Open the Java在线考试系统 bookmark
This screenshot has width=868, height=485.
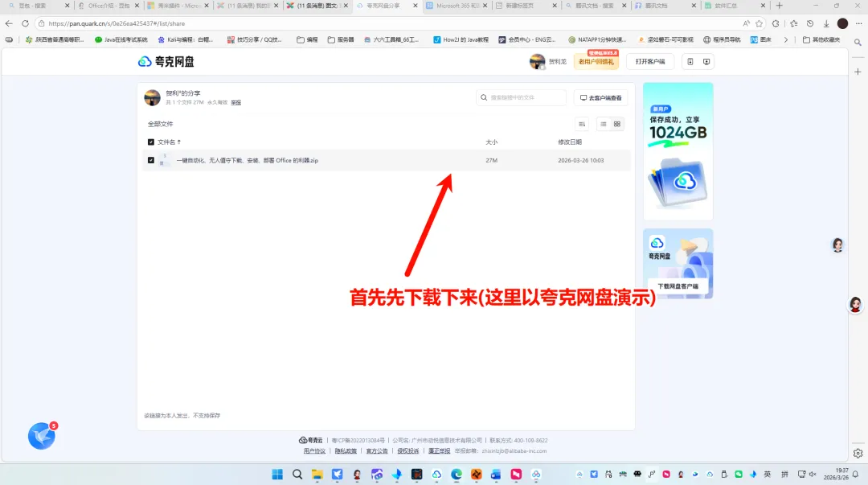click(121, 40)
